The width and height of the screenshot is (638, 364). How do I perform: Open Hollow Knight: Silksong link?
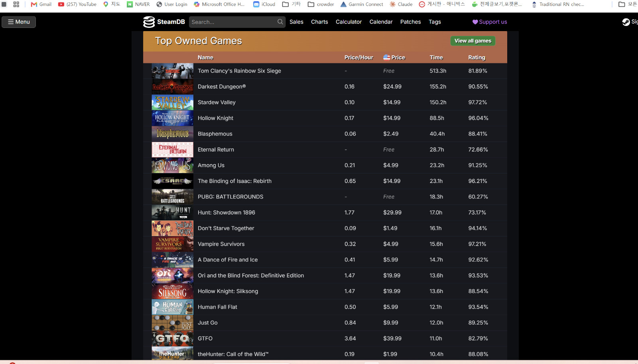pos(228,291)
